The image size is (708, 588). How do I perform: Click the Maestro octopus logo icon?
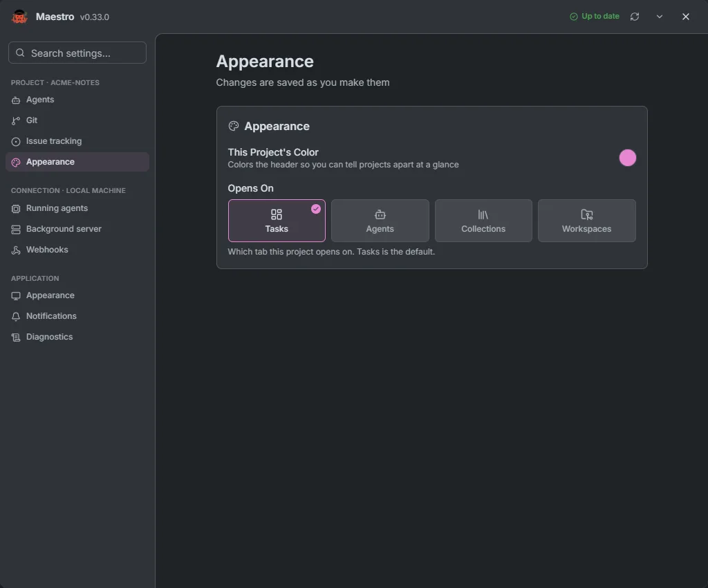[19, 17]
